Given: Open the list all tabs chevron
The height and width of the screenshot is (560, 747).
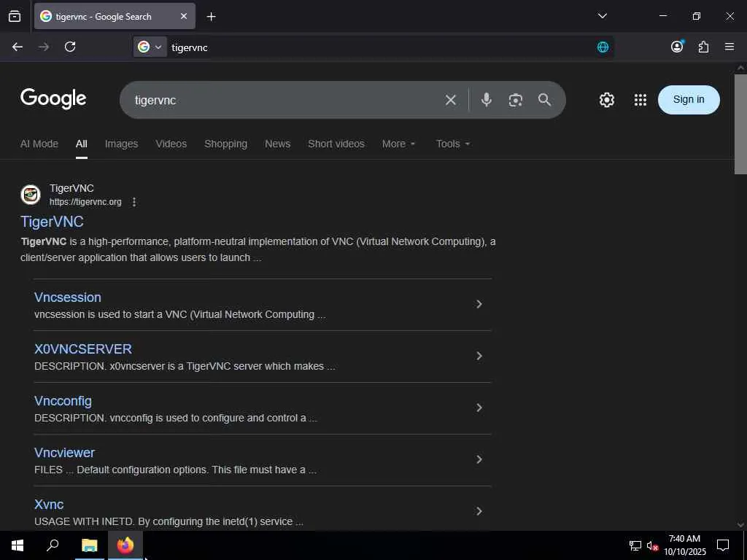Looking at the screenshot, I should pos(602,16).
